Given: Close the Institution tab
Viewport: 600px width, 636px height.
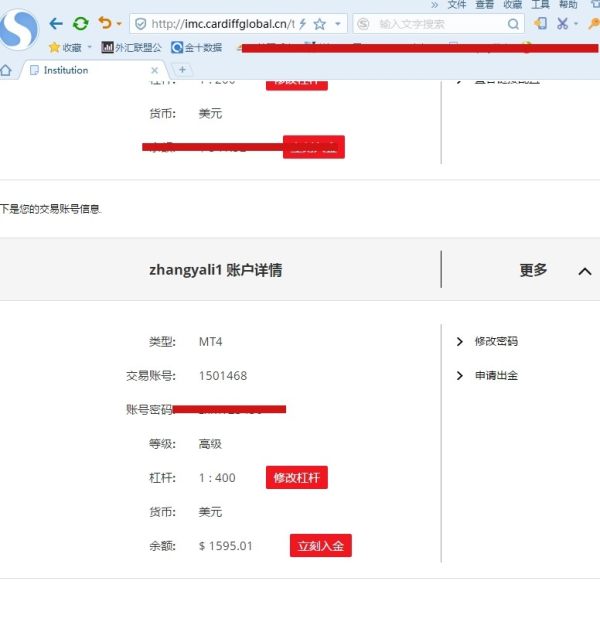Looking at the screenshot, I should point(154,70).
